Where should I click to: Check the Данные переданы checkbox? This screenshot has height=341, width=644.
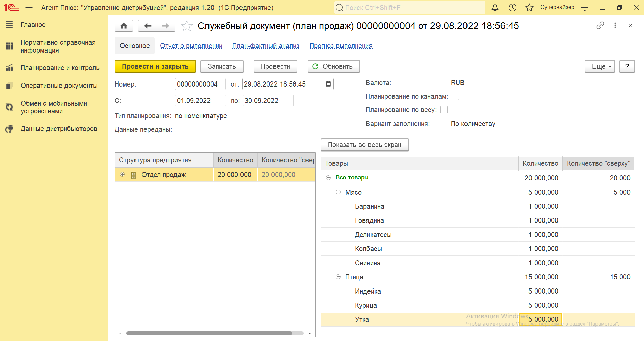(x=180, y=130)
